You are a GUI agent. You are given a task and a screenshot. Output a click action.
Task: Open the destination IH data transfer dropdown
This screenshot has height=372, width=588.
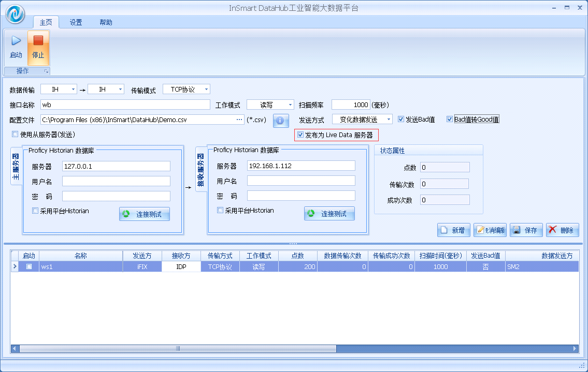tap(120, 89)
